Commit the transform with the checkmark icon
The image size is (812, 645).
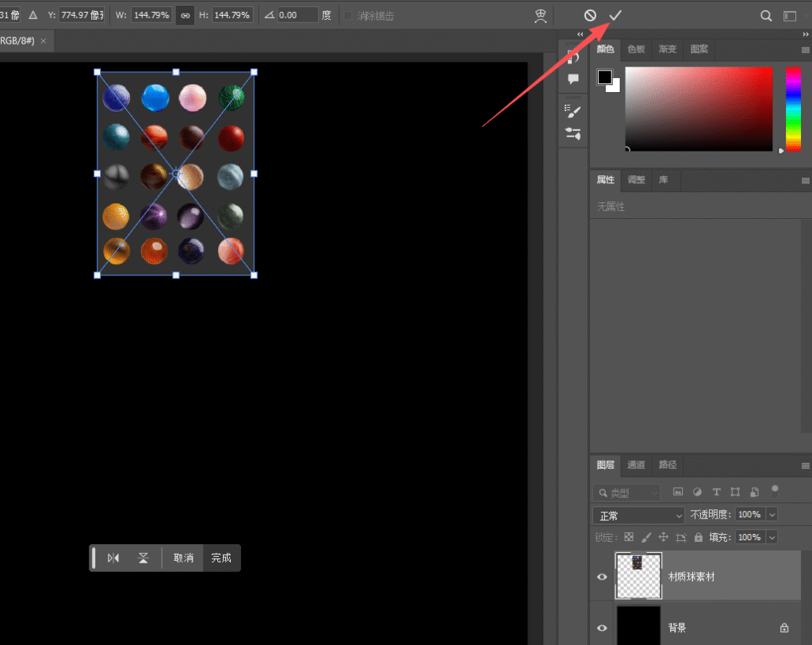[x=615, y=16]
